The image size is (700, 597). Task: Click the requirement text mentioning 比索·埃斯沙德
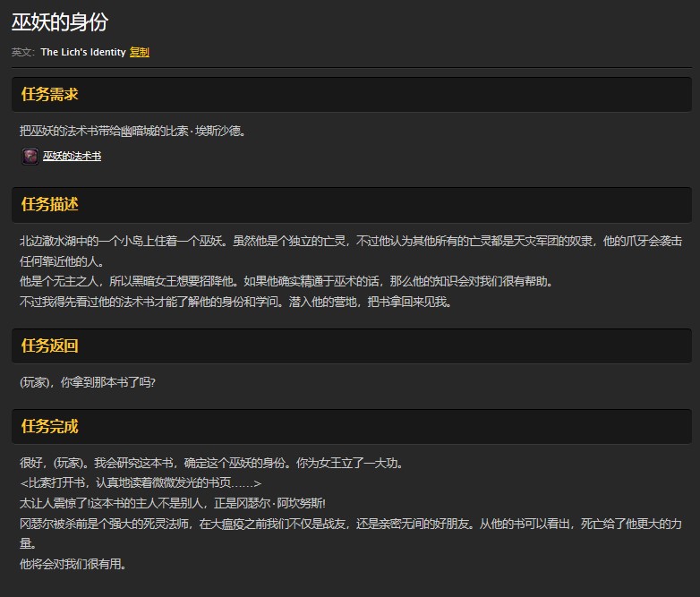[x=132, y=131]
